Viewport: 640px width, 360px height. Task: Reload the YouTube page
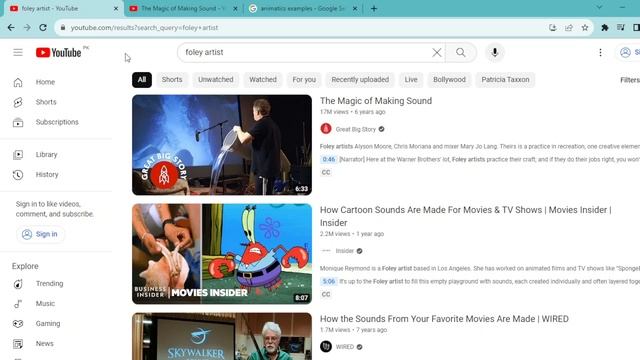click(x=43, y=28)
